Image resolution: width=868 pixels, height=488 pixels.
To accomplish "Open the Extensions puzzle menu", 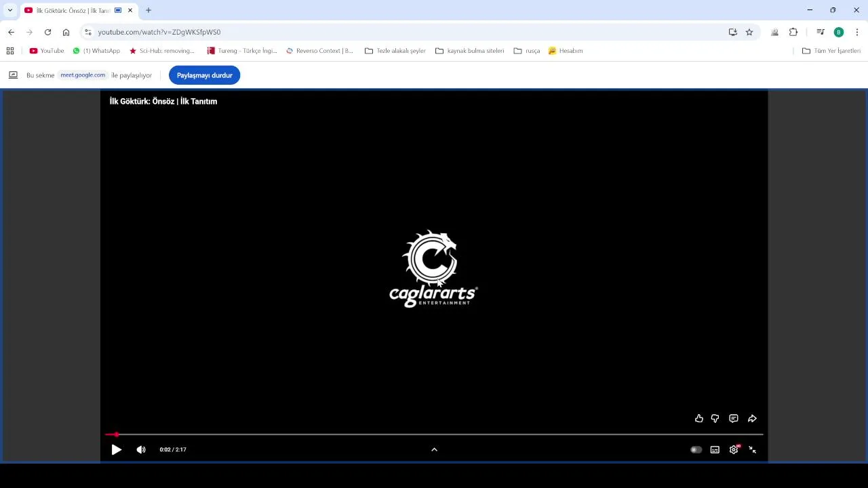I will pyautogui.click(x=793, y=32).
